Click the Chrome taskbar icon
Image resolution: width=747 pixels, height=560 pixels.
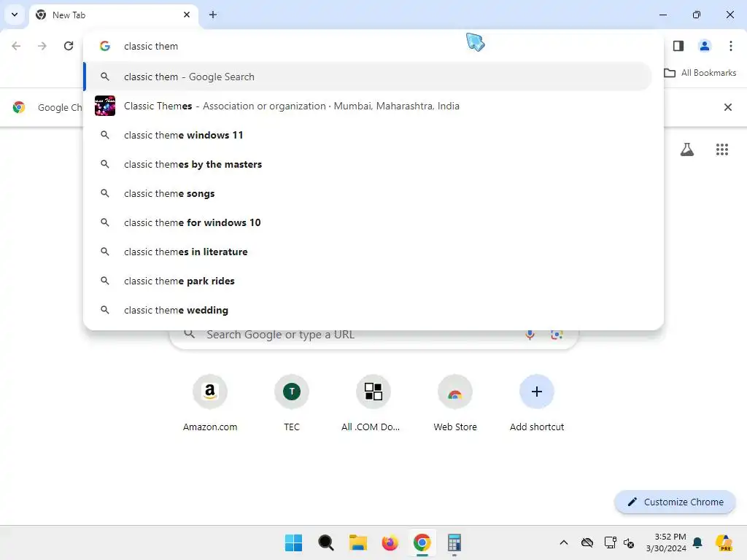coord(422,542)
